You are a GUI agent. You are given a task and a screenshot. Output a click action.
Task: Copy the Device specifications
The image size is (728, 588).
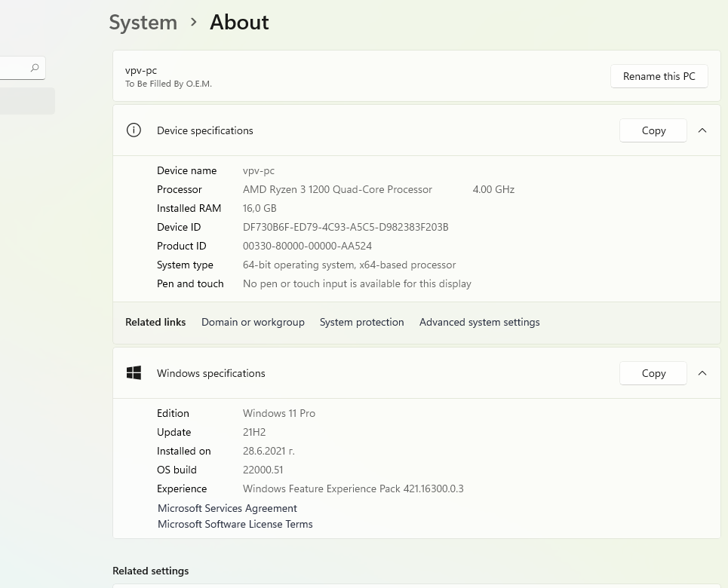click(x=653, y=130)
